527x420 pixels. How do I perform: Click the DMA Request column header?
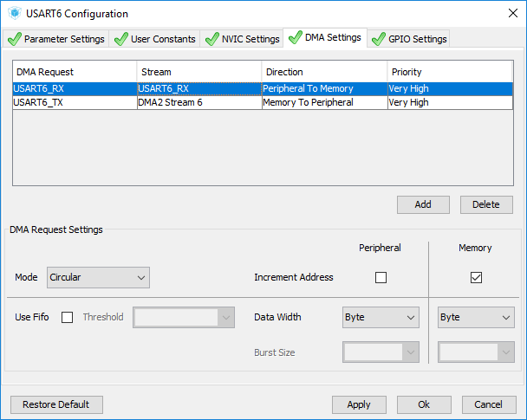(x=75, y=72)
